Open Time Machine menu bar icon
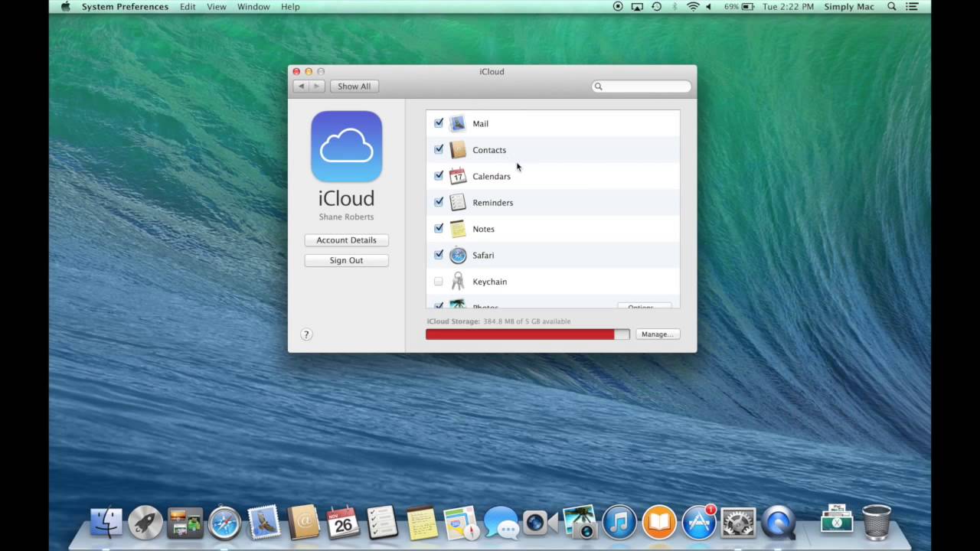This screenshot has width=980, height=551. click(x=656, y=6)
